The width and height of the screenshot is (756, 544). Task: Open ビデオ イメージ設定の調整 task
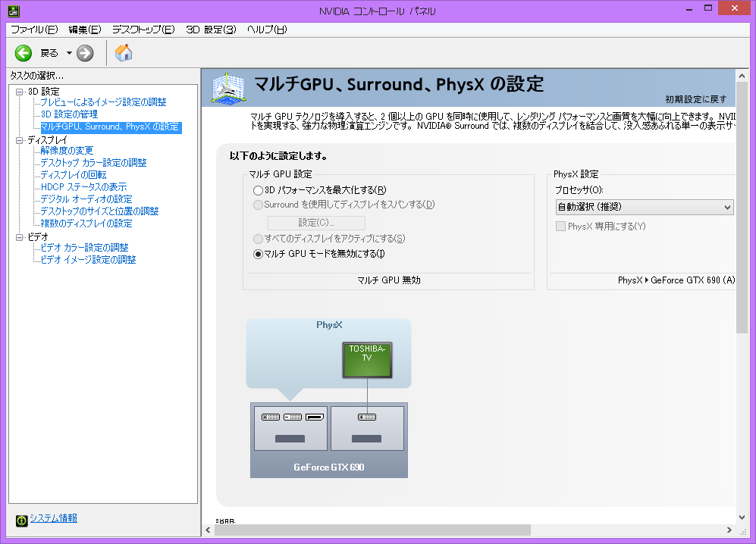(88, 259)
